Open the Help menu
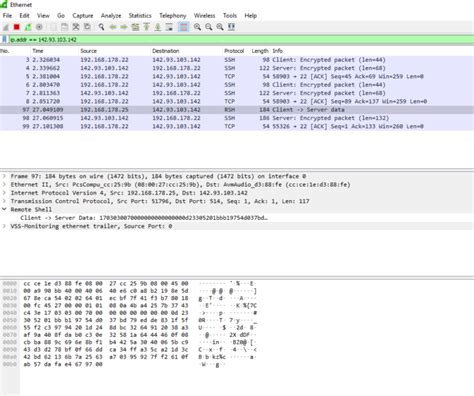The width and height of the screenshot is (474, 396). tap(251, 16)
